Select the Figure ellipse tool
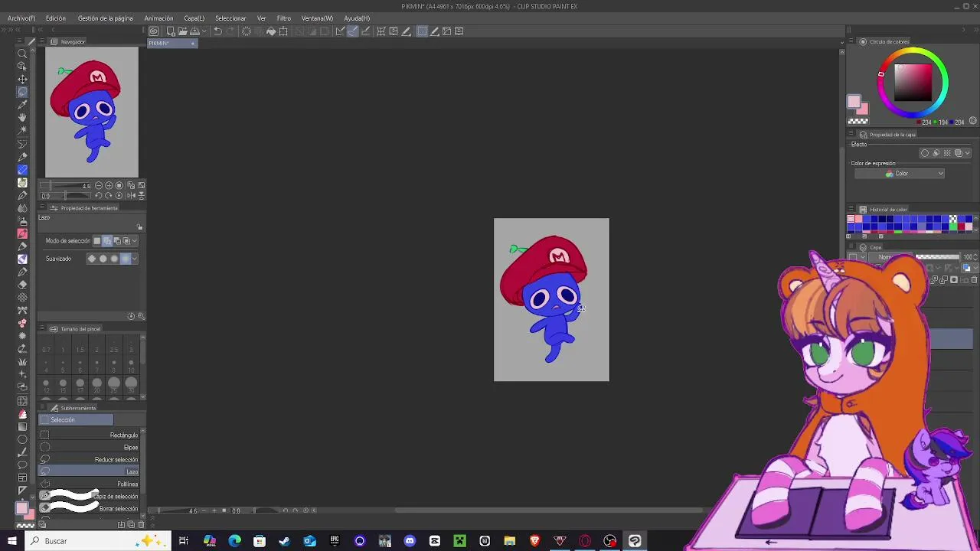Viewport: 980px width, 551px height. pyautogui.click(x=22, y=439)
